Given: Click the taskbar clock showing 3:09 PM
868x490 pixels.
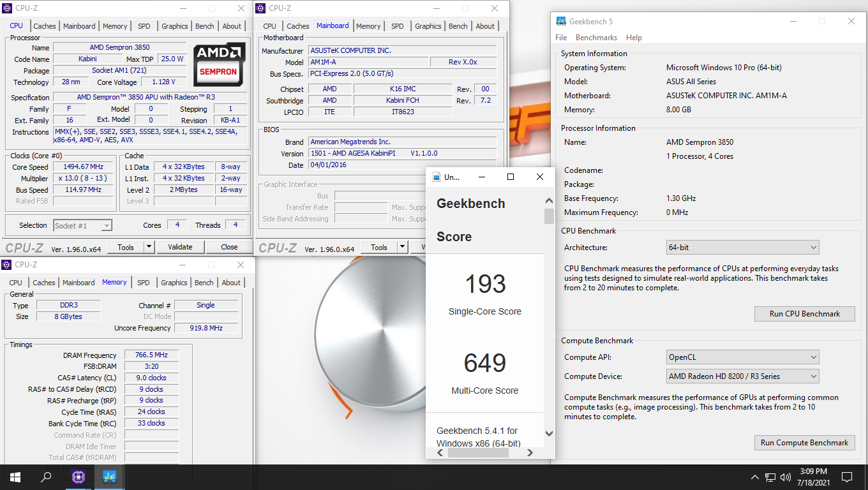Looking at the screenshot, I should (x=814, y=477).
